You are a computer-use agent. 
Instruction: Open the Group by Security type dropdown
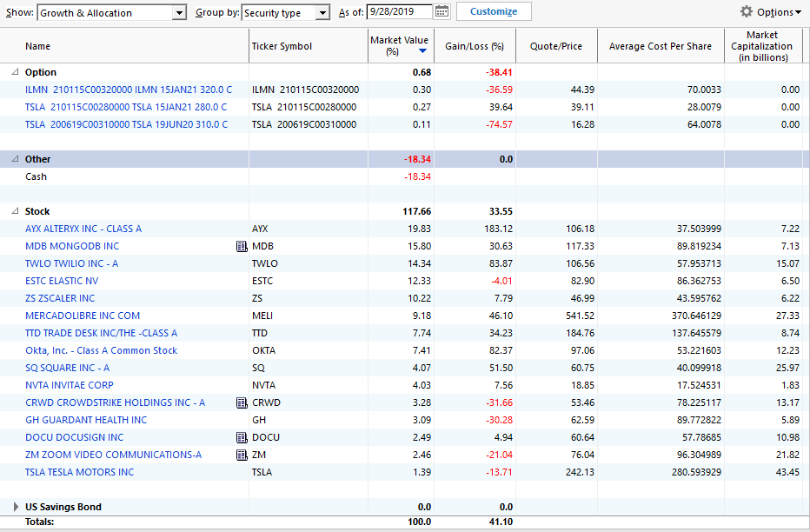[x=286, y=12]
